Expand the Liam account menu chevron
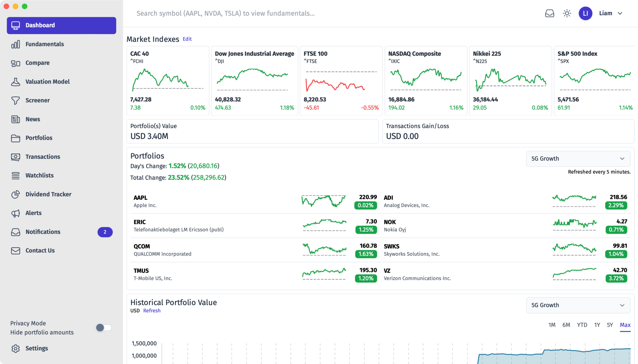The height and width of the screenshot is (364, 638). (620, 13)
